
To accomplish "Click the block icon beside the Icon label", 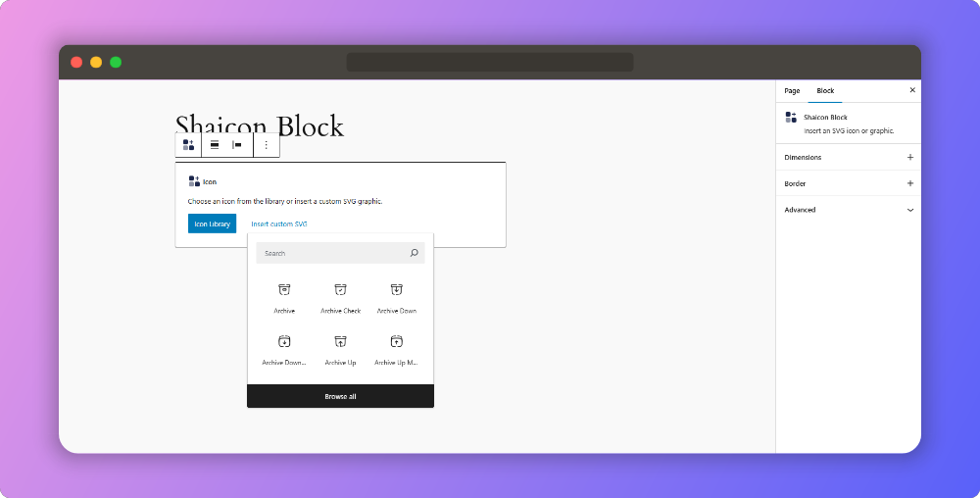I will point(194,181).
